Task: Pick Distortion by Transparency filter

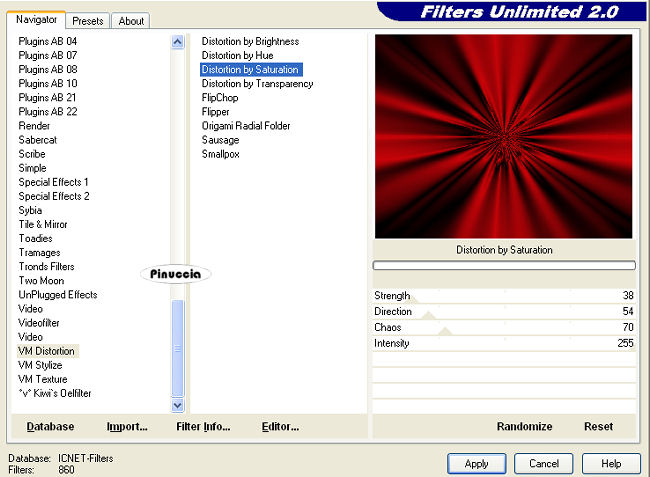Action: click(257, 84)
